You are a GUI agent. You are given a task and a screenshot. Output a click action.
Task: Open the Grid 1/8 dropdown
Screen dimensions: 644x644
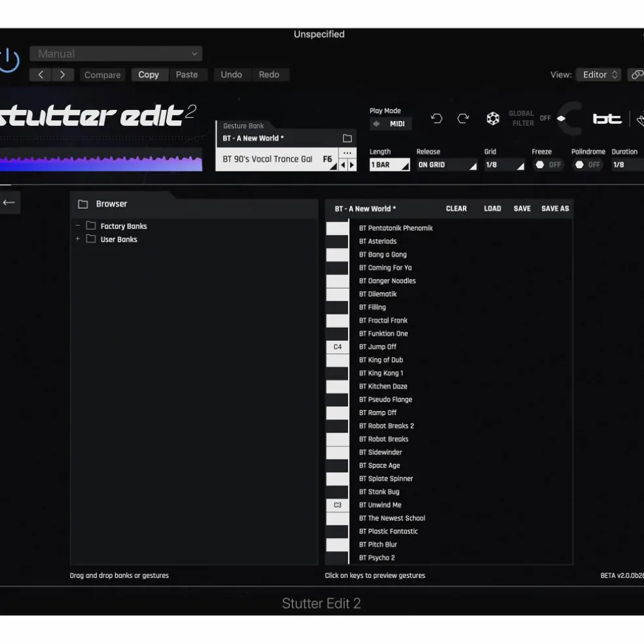[505, 165]
